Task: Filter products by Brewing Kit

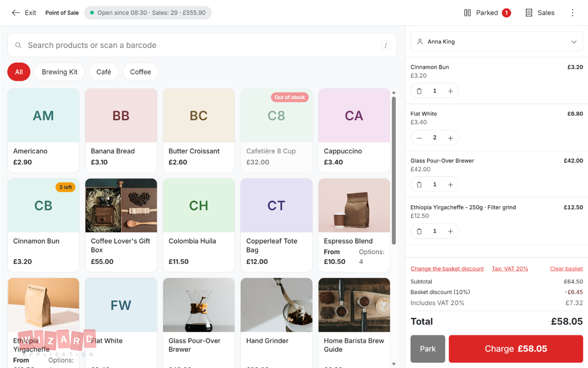Action: coord(60,72)
